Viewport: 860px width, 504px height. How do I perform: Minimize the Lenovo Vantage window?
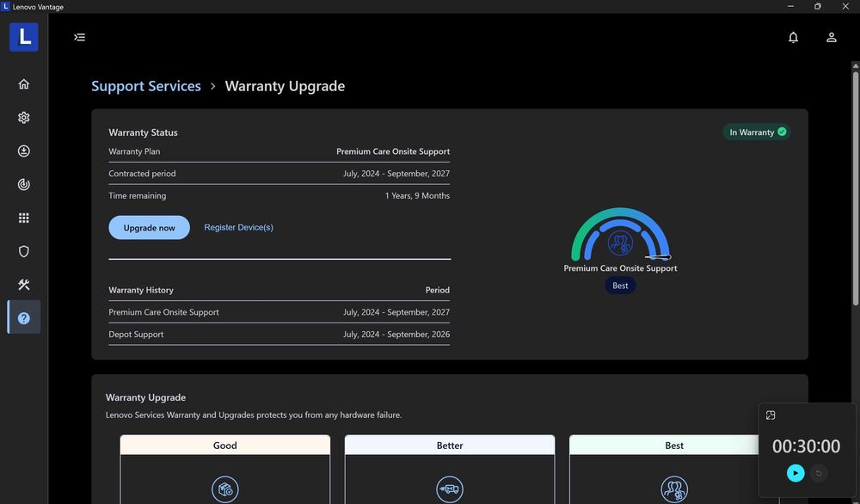790,7
